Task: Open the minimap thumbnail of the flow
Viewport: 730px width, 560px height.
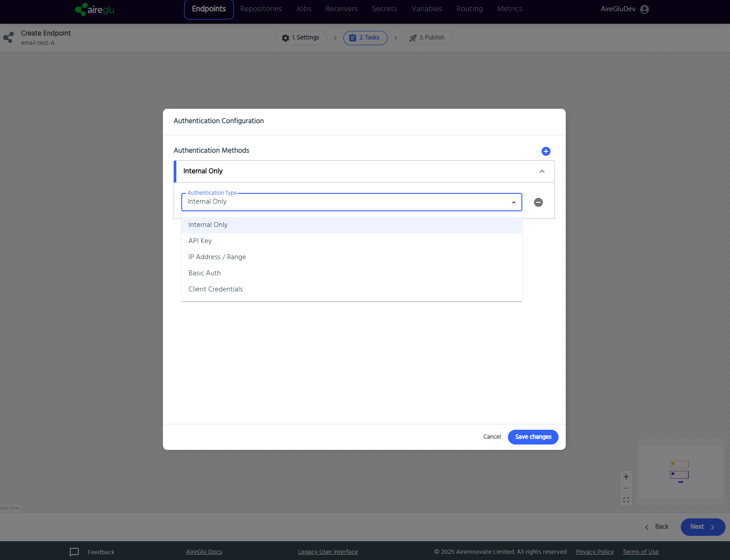Action: (680, 471)
